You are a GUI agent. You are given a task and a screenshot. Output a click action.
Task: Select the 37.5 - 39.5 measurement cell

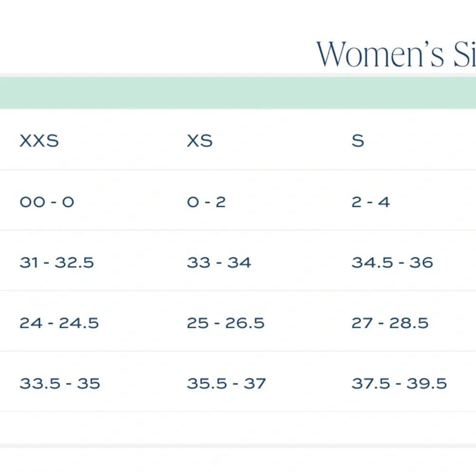point(399,384)
